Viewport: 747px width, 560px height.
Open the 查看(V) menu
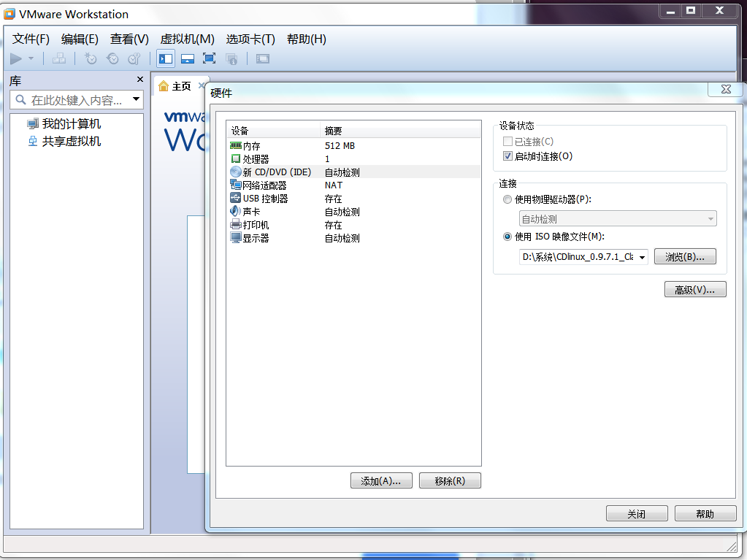[129, 39]
